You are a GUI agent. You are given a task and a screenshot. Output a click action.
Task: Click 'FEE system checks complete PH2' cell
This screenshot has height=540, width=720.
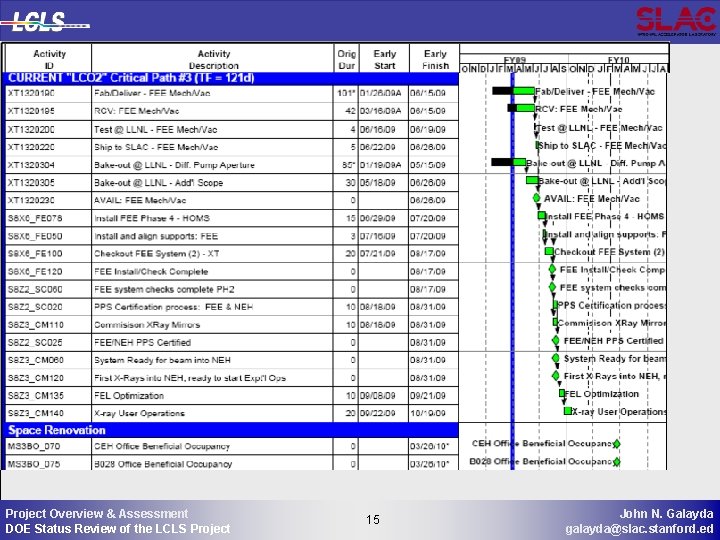coord(213,289)
